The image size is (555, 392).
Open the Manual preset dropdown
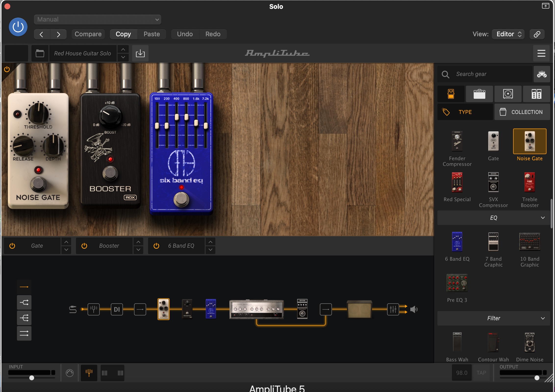pyautogui.click(x=97, y=20)
